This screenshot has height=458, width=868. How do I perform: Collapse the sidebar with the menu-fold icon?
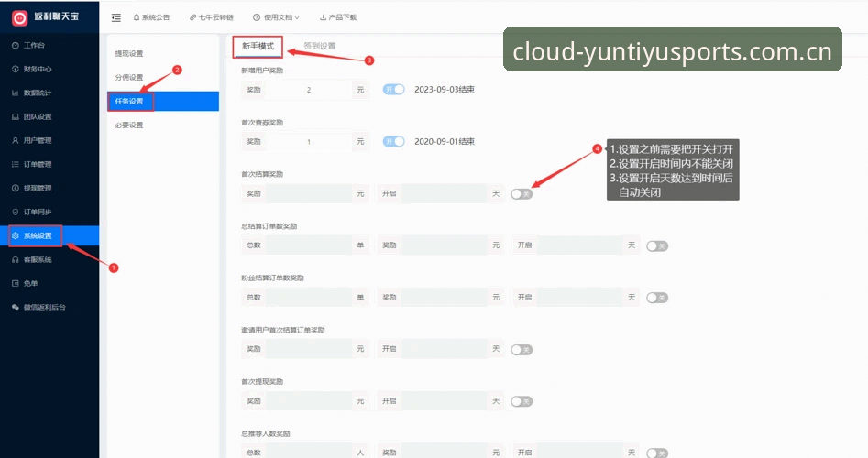[x=116, y=17]
